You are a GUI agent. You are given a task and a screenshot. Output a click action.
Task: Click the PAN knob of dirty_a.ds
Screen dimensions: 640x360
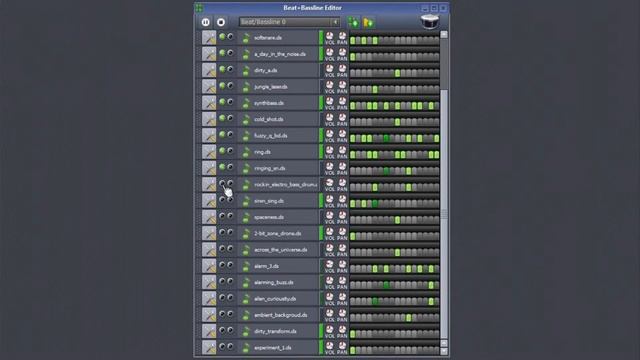[342, 69]
